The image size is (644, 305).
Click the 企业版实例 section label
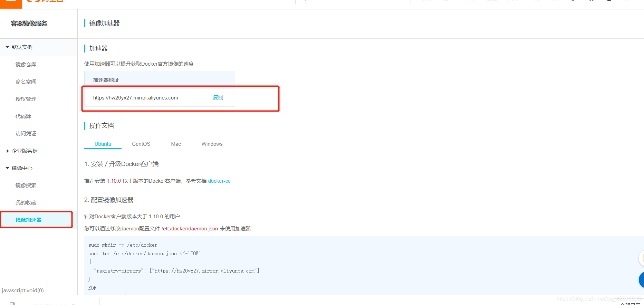[25, 151]
